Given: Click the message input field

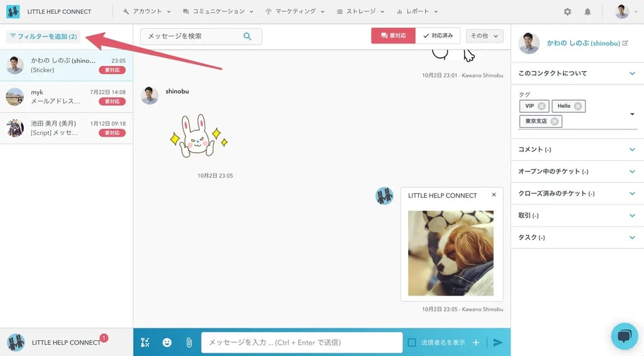Looking at the screenshot, I should (302, 342).
